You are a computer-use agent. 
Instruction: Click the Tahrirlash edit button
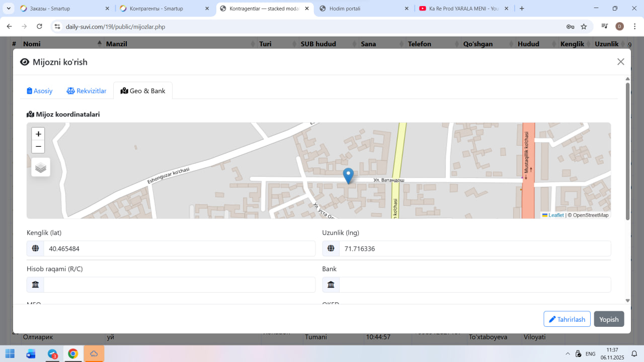pos(567,319)
